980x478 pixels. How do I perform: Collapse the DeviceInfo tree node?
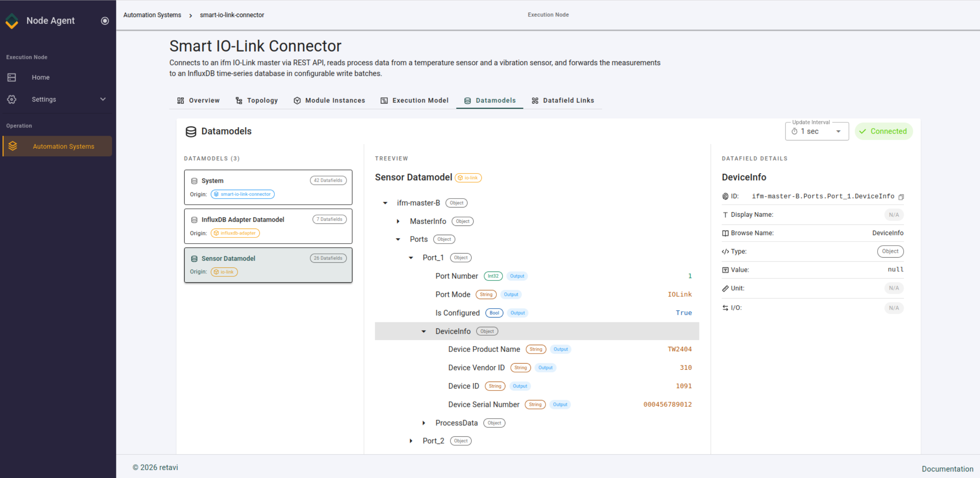pos(423,331)
